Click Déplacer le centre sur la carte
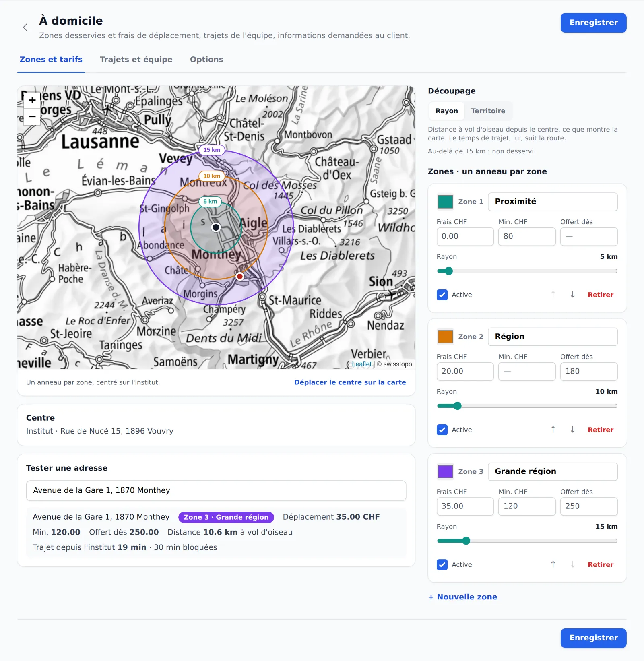644x661 pixels. click(x=350, y=382)
